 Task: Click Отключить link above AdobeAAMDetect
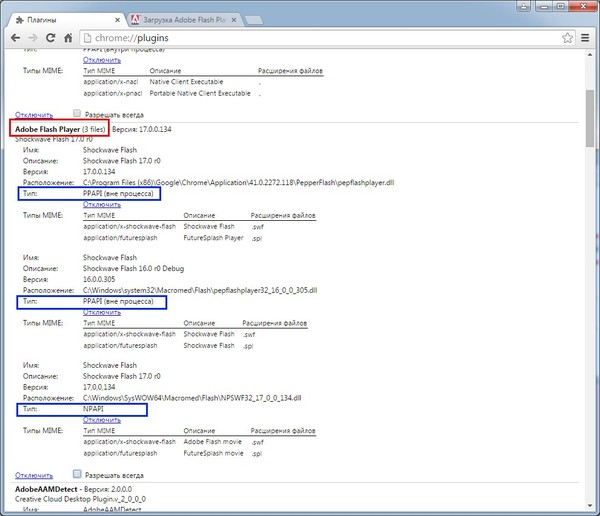point(34,475)
